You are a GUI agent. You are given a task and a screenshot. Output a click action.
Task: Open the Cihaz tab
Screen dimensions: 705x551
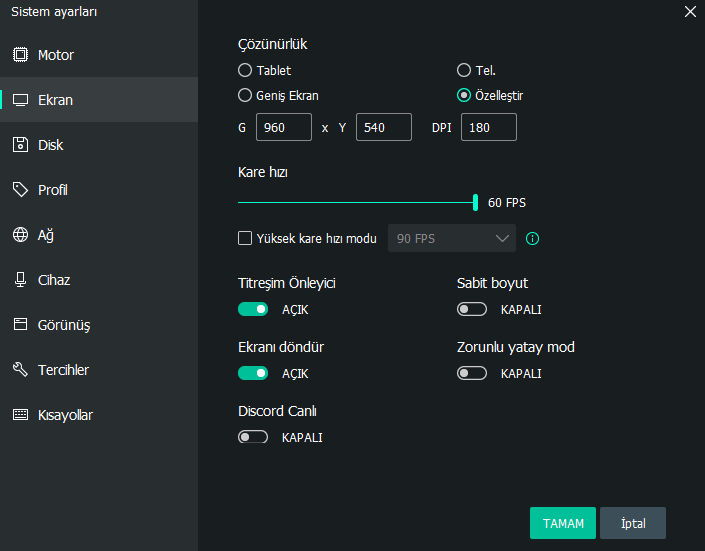pos(99,280)
